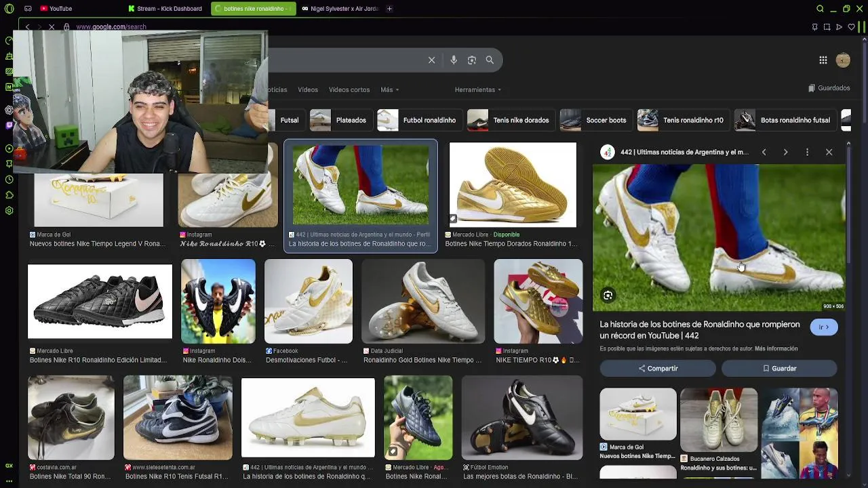Screen dimensions: 868x488
Task: Click the pin icon in address bar
Action: click(x=814, y=27)
